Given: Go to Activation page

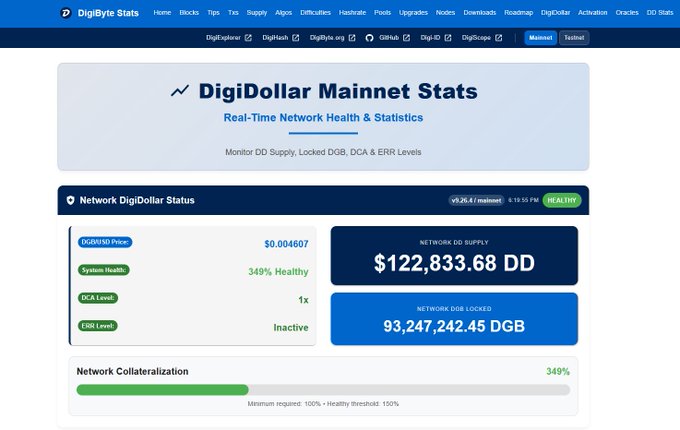Looking at the screenshot, I should click(x=593, y=13).
